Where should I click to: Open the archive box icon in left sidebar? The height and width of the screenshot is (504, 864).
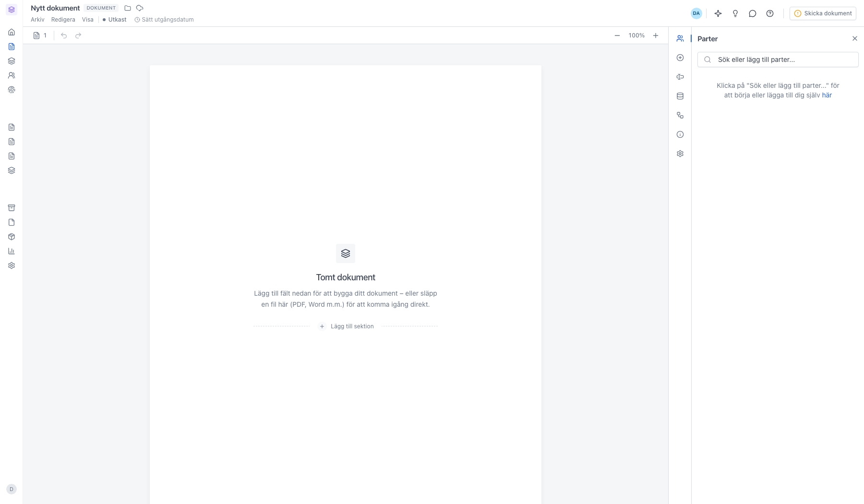pyautogui.click(x=12, y=208)
